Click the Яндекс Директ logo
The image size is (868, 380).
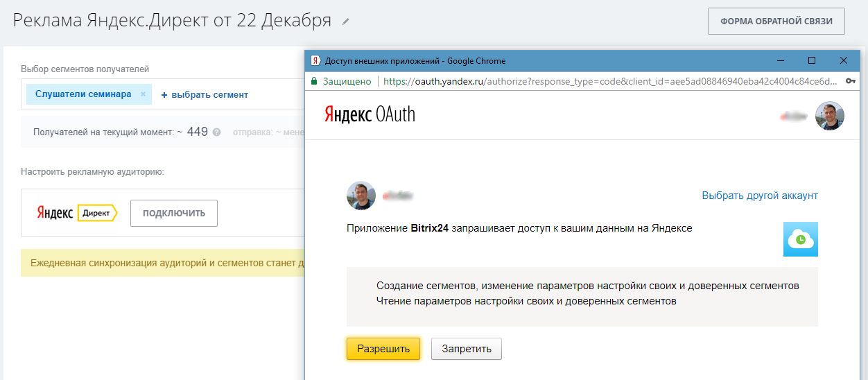pyautogui.click(x=77, y=213)
